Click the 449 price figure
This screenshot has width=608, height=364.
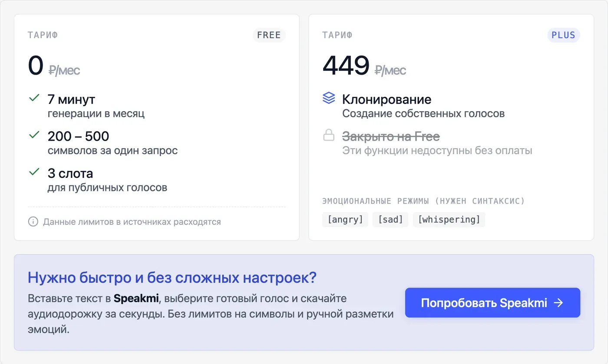pyautogui.click(x=346, y=66)
